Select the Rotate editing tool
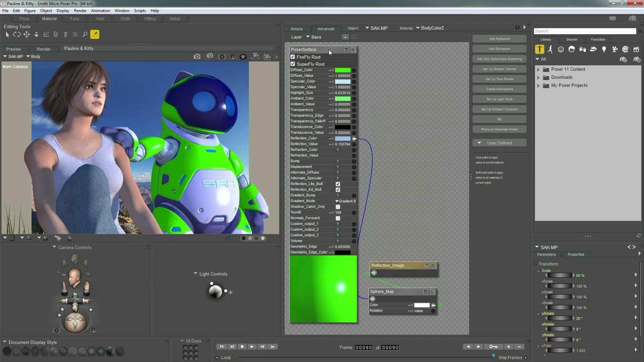Screen dimensions: 644x362 pyautogui.click(x=17, y=34)
